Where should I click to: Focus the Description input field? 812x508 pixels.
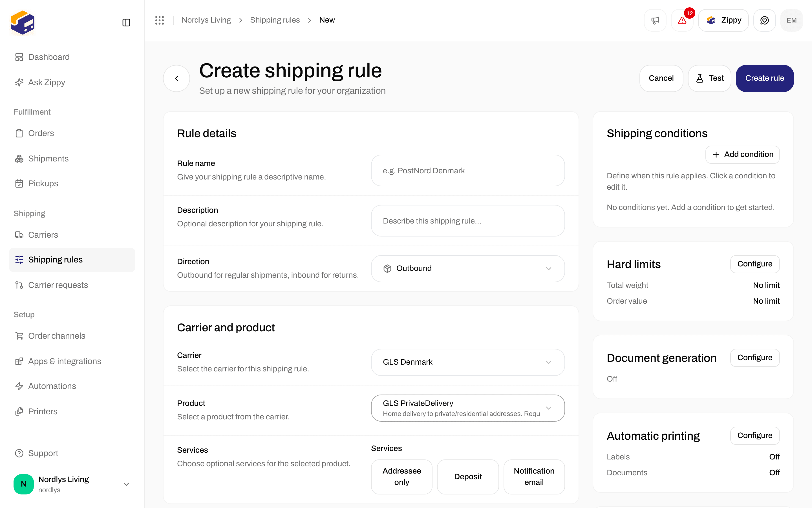[468, 221]
